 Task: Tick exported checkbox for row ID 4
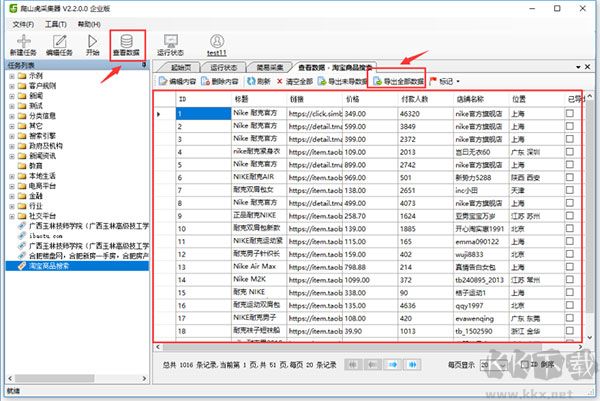[x=570, y=152]
